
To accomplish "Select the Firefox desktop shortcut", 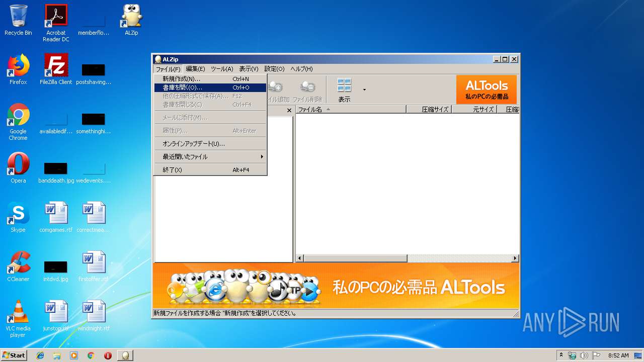I will click(x=18, y=70).
